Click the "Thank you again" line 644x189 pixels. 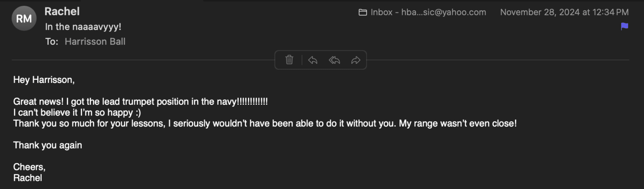(x=48, y=145)
